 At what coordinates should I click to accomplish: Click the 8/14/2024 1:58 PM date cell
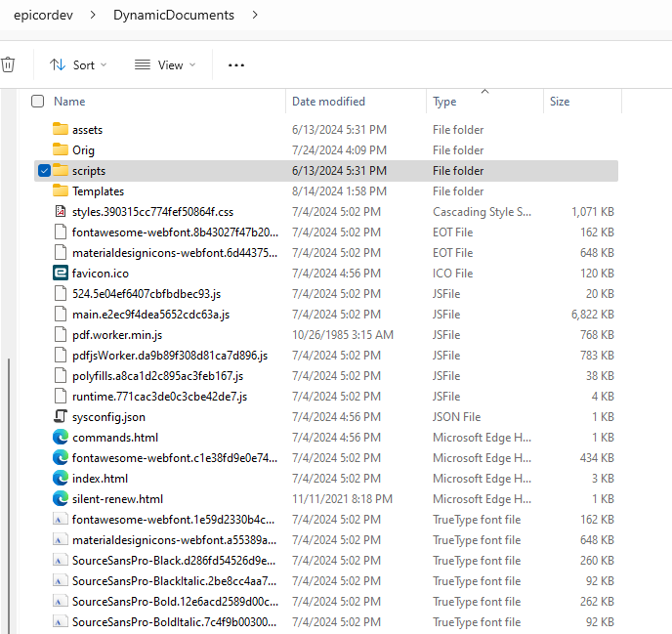click(x=339, y=191)
